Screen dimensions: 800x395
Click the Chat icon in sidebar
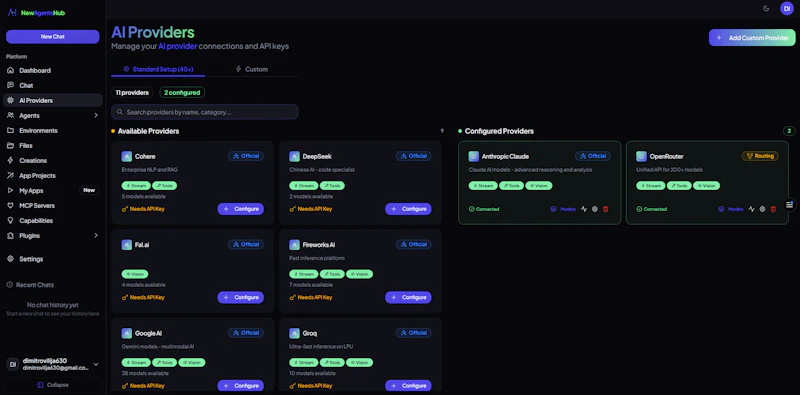pos(10,85)
